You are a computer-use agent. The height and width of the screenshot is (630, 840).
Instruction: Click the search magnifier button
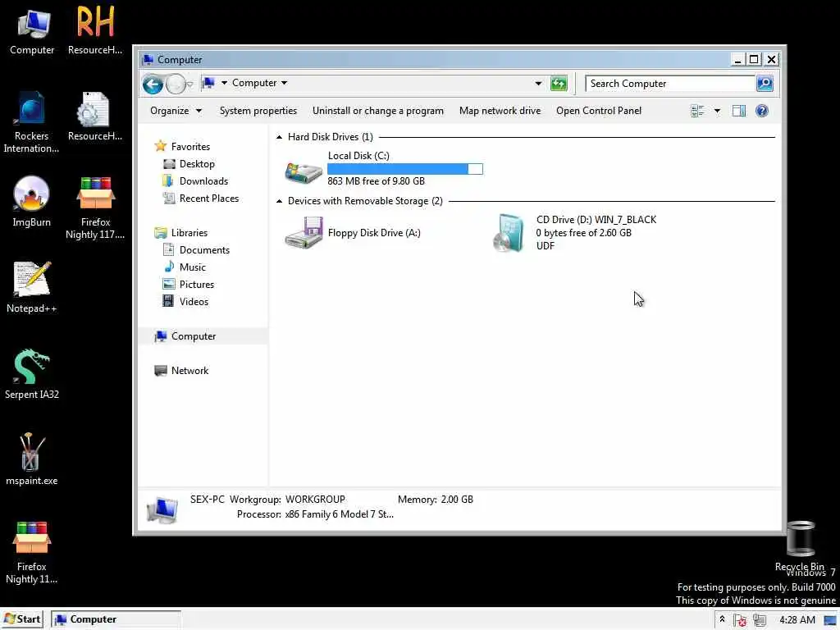(765, 84)
